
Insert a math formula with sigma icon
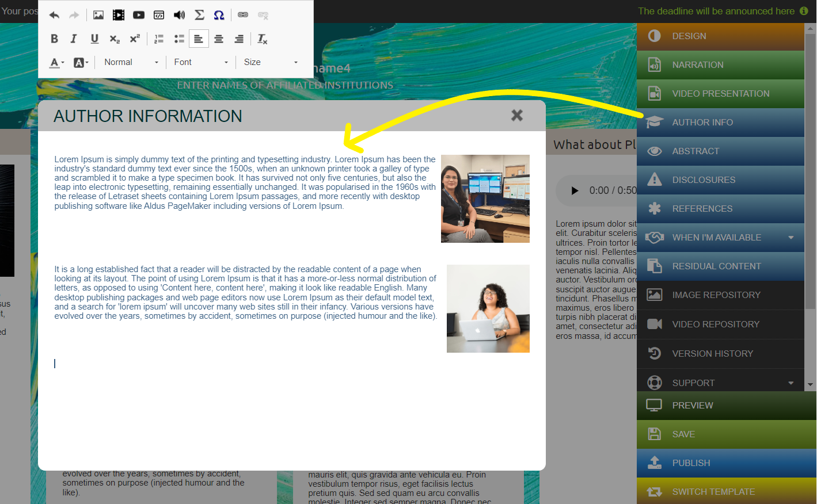[199, 15]
